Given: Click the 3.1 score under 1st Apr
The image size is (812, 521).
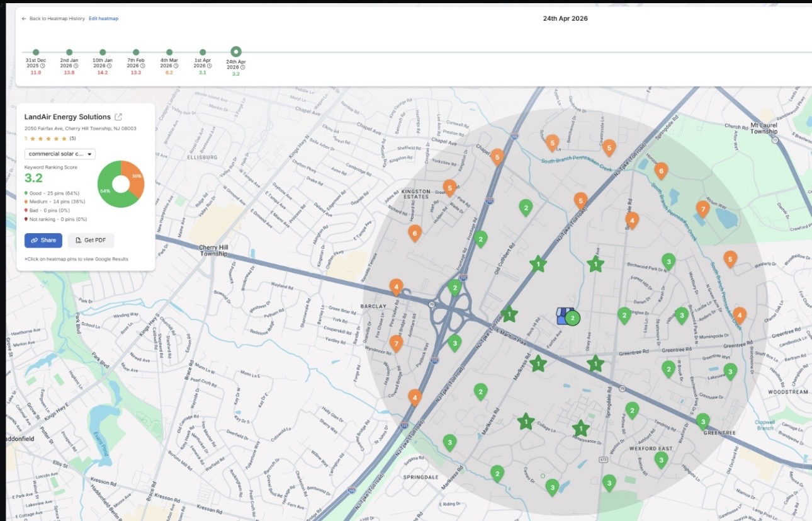Looking at the screenshot, I should pos(203,73).
